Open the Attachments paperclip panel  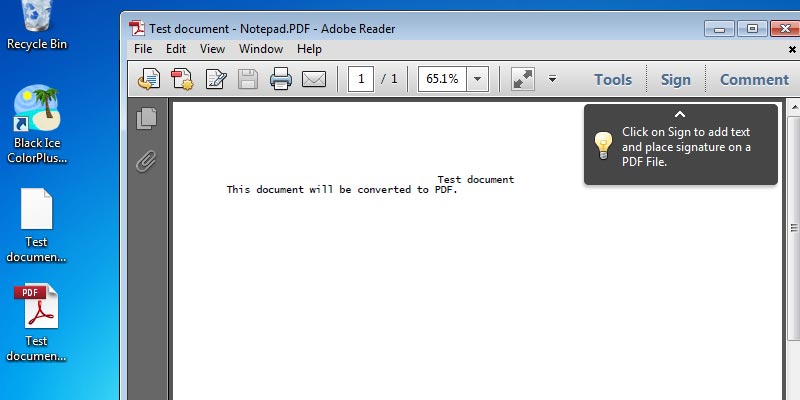pos(147,160)
